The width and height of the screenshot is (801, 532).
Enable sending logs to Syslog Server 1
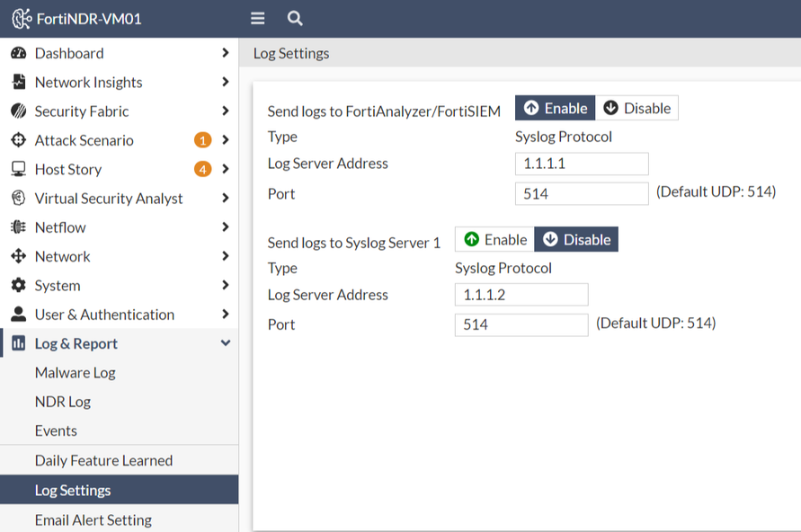point(494,239)
